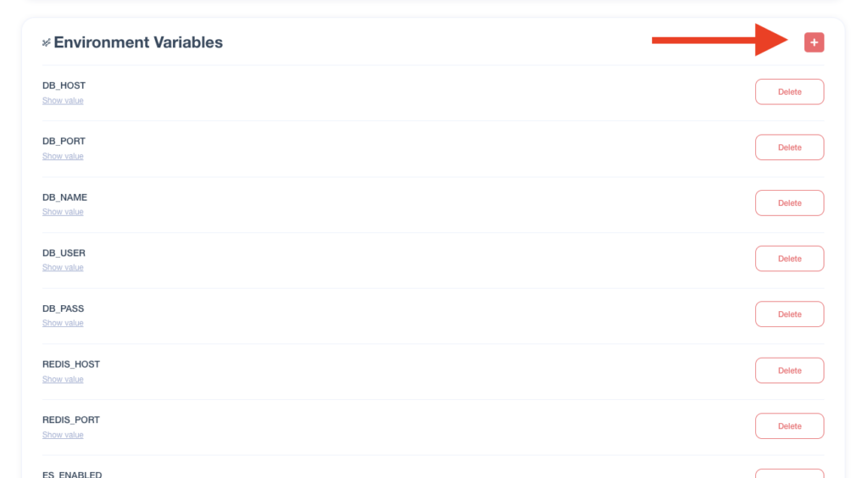Viewport: 868px width, 478px height.
Task: Delete the DB_NAME variable
Action: point(789,203)
